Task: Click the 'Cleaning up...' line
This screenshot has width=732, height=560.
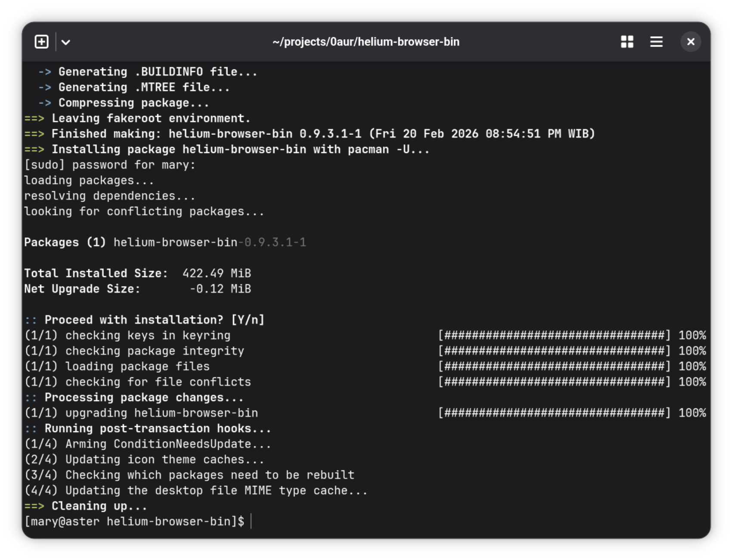Action: (99, 506)
